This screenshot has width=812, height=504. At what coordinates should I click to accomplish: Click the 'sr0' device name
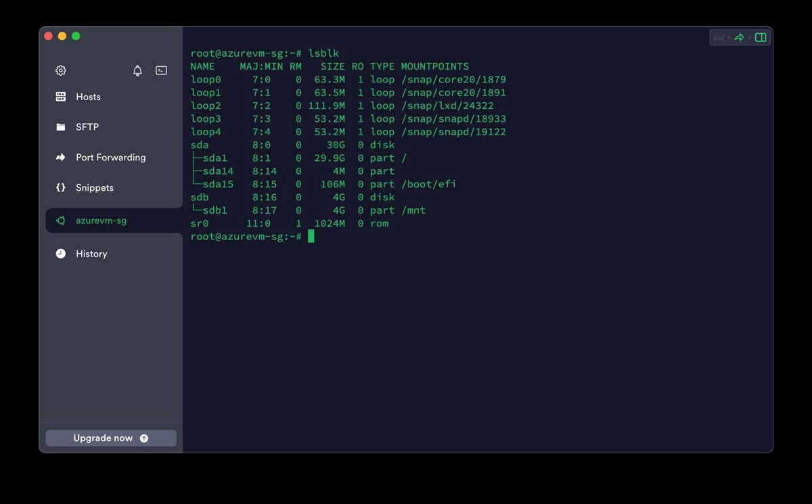click(x=200, y=223)
